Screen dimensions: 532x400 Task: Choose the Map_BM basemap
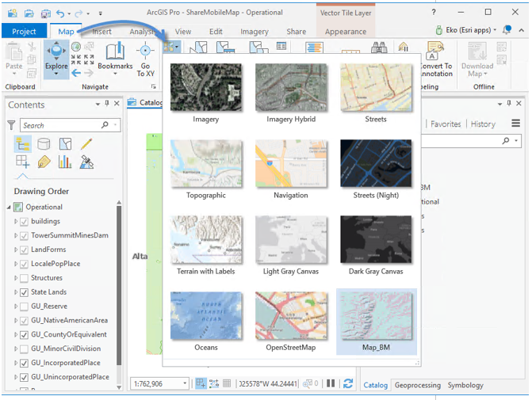coord(377,322)
